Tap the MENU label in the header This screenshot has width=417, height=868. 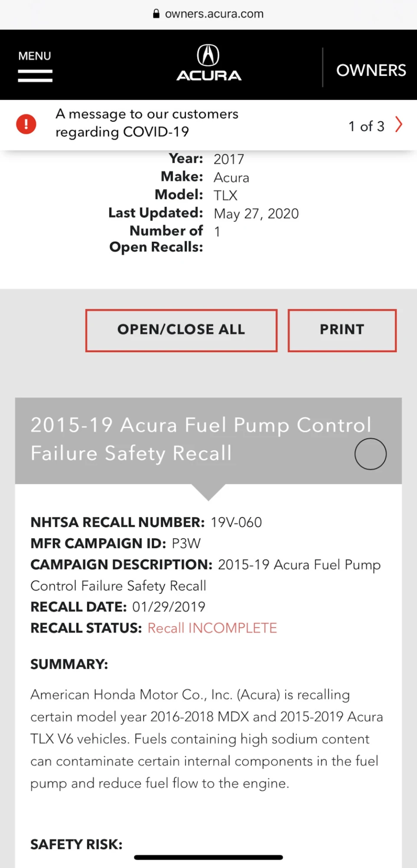pos(35,56)
